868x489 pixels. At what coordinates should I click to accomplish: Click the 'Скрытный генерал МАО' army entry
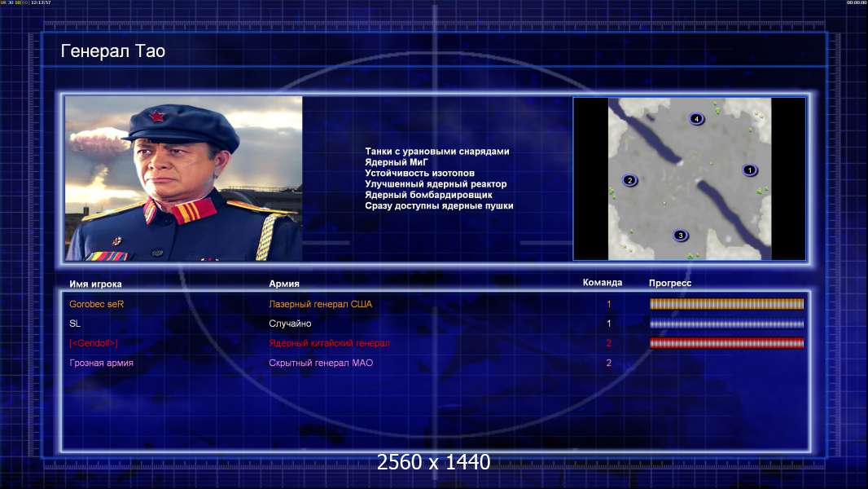(321, 363)
